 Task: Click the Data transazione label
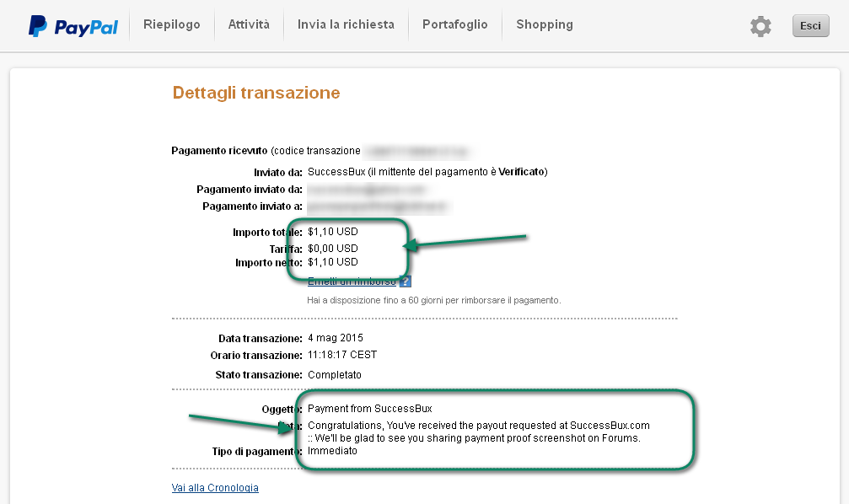coord(261,338)
